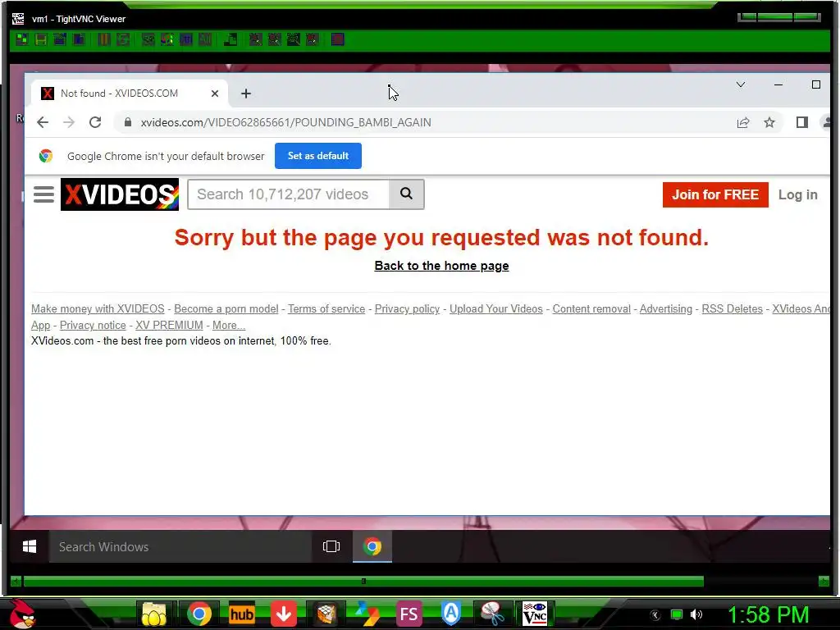Click the padlock site info icon
This screenshot has width=840, height=630.
point(128,122)
